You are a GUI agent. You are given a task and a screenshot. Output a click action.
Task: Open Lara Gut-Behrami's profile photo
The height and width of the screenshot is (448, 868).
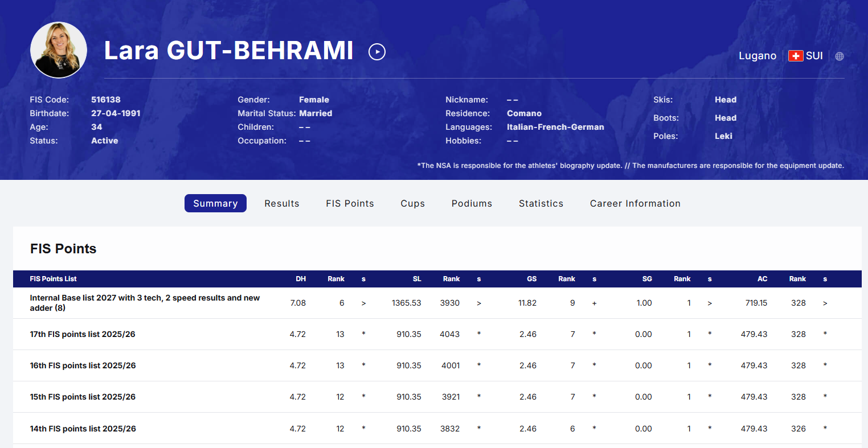[59, 50]
